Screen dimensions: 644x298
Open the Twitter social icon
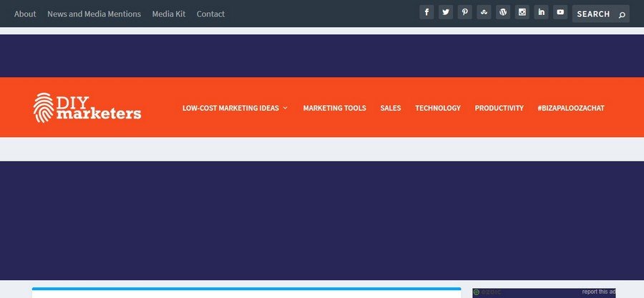pyautogui.click(x=446, y=12)
